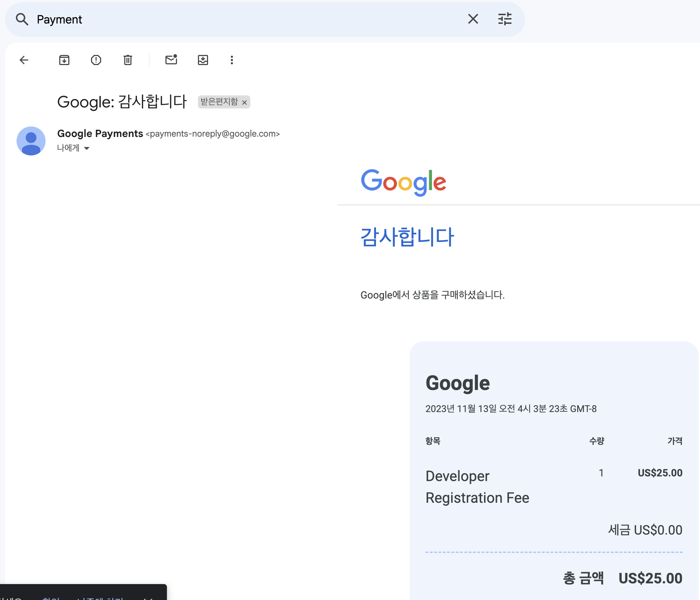
Task: Archive this Google Payments email
Action: (64, 60)
